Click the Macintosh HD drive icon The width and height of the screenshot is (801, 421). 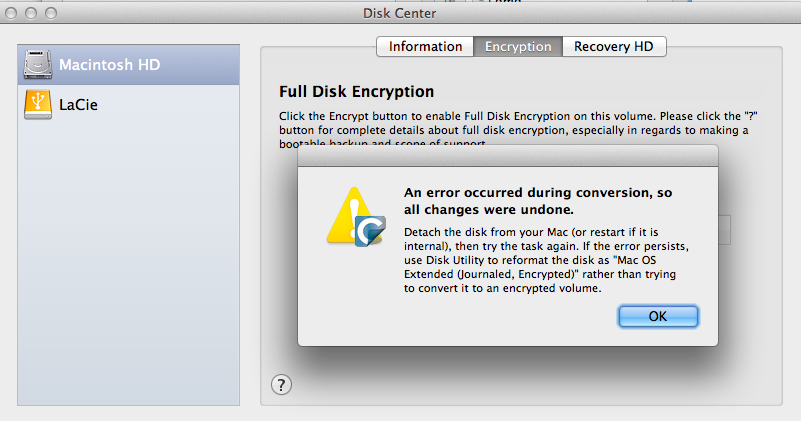pos(38,64)
